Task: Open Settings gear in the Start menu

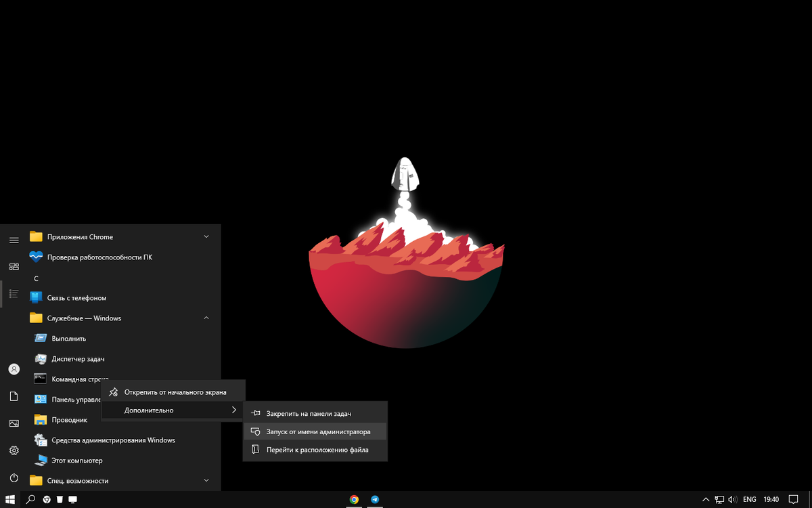Action: click(x=14, y=450)
